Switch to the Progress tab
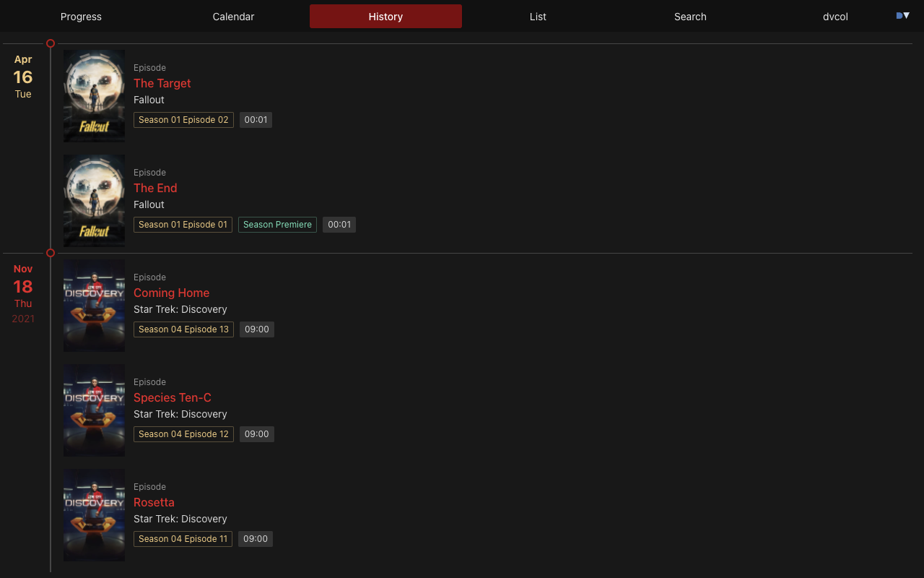This screenshot has height=578, width=924. pyautogui.click(x=81, y=16)
